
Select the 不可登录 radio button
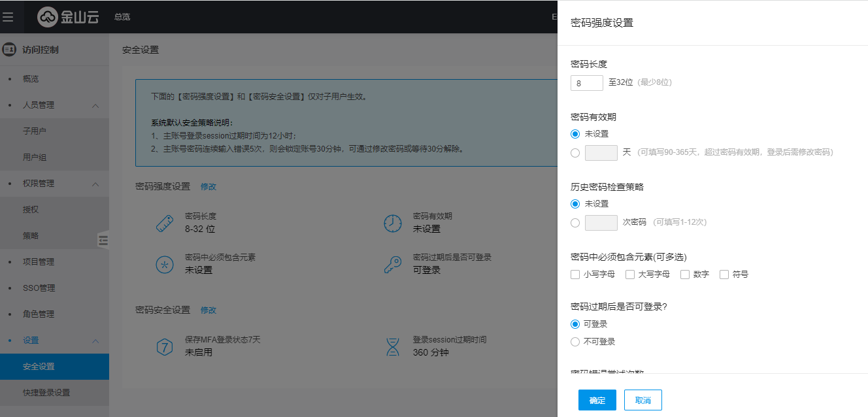pyautogui.click(x=575, y=342)
